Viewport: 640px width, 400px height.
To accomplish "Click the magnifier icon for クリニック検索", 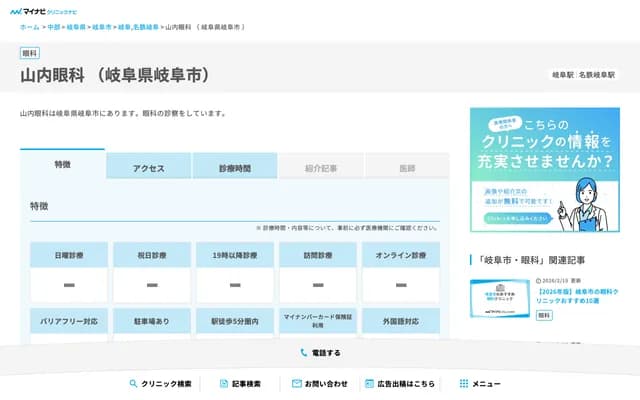I will coord(133,383).
